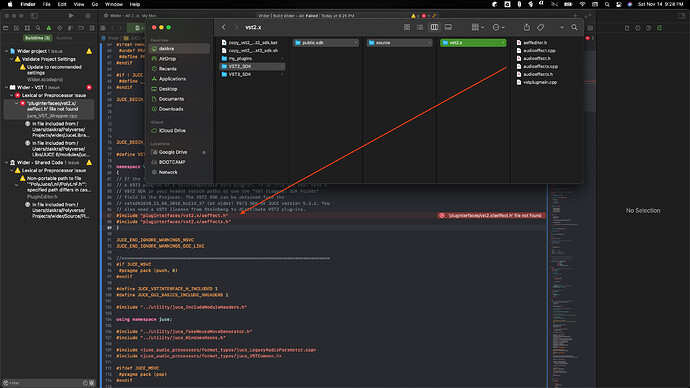Image resolution: width=690 pixels, height=388 pixels.
Task: Select Non-portable path to file warning
Action: pyautogui.click(x=55, y=184)
